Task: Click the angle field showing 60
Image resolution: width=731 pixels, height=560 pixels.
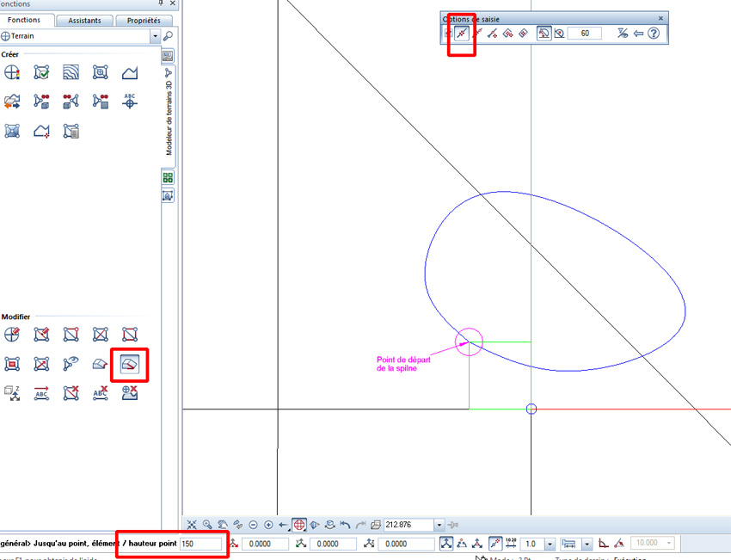Action: (585, 33)
